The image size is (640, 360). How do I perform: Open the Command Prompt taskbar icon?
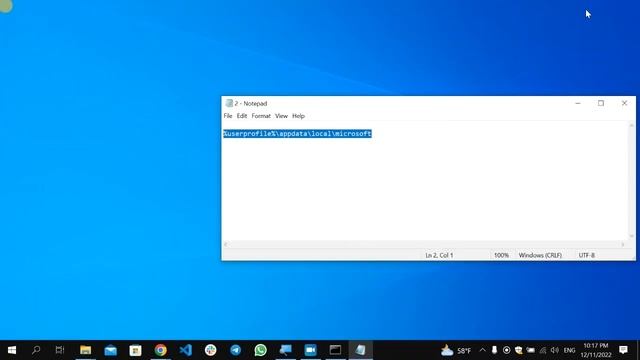(336, 350)
